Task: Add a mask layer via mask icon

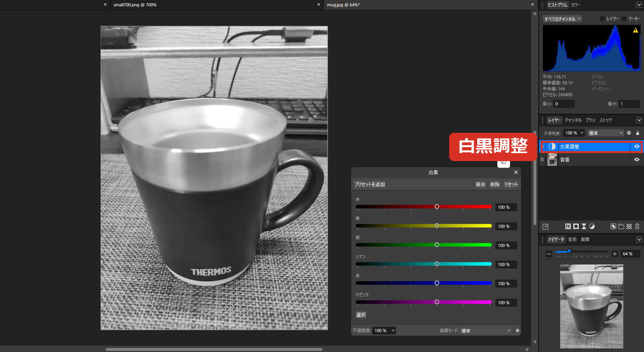Action: tap(576, 226)
